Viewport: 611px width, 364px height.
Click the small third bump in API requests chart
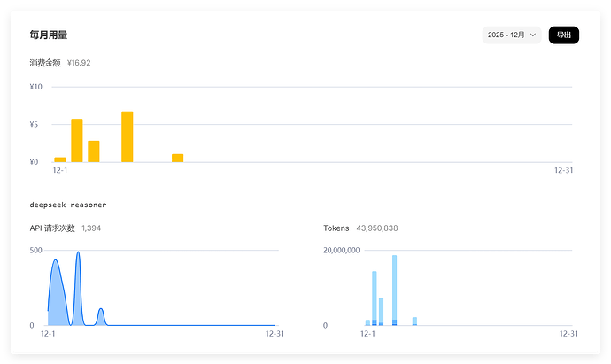[x=101, y=309]
